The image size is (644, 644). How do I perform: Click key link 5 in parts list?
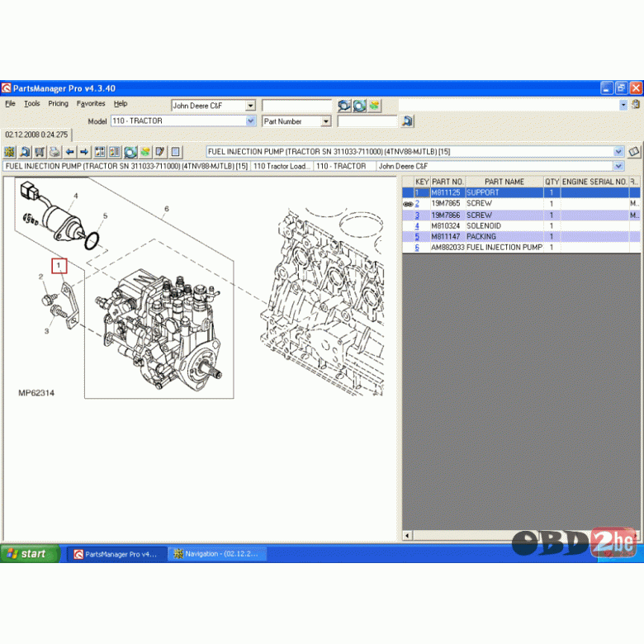(417, 237)
